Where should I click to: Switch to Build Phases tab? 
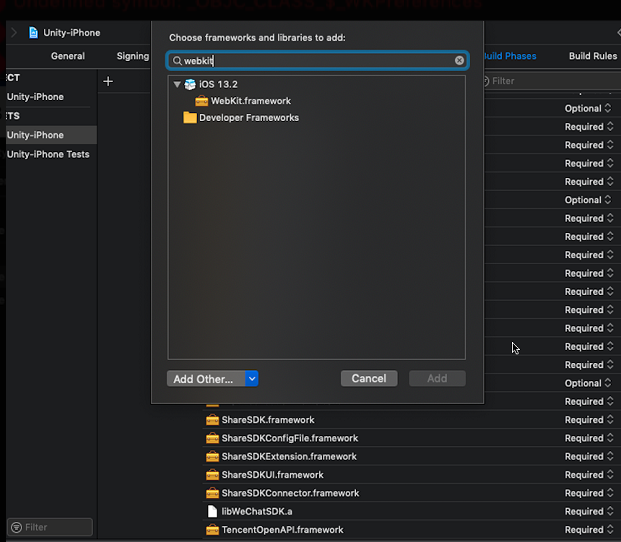click(510, 56)
